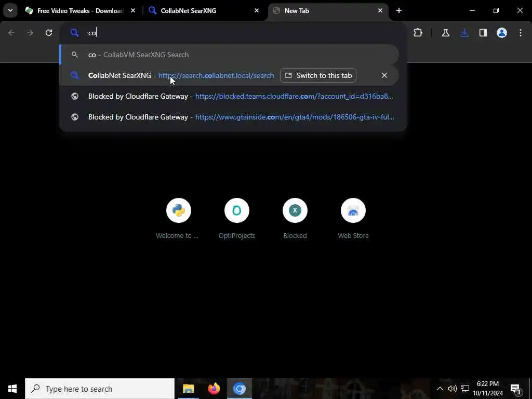The width and height of the screenshot is (532, 399).
Task: Launch Firefox from taskbar
Action: point(214,389)
